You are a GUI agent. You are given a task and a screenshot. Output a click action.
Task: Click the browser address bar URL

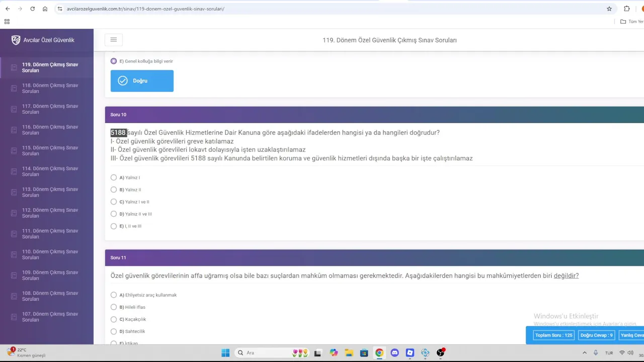[x=145, y=9]
